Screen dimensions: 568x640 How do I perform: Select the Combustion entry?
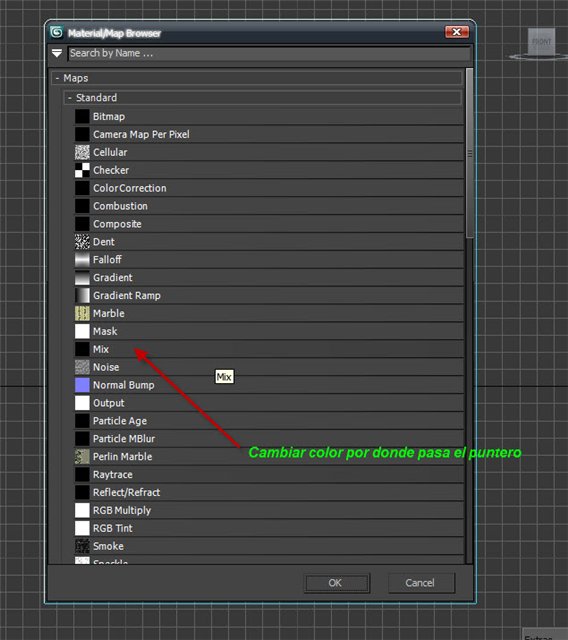[x=269, y=206]
